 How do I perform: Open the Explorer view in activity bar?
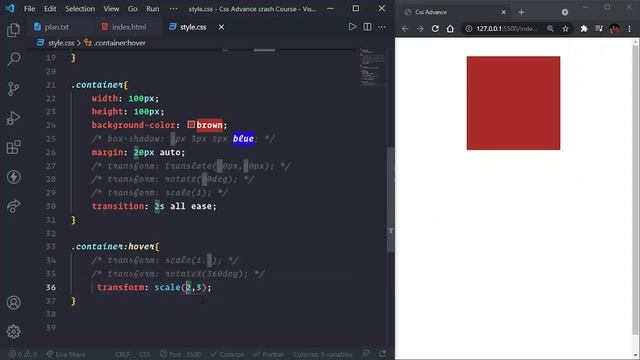pos(13,30)
